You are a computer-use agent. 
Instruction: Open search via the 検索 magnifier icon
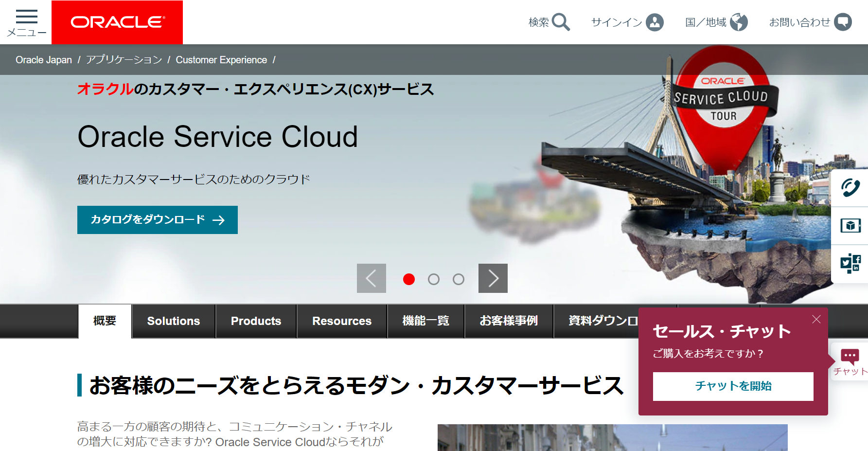click(561, 22)
